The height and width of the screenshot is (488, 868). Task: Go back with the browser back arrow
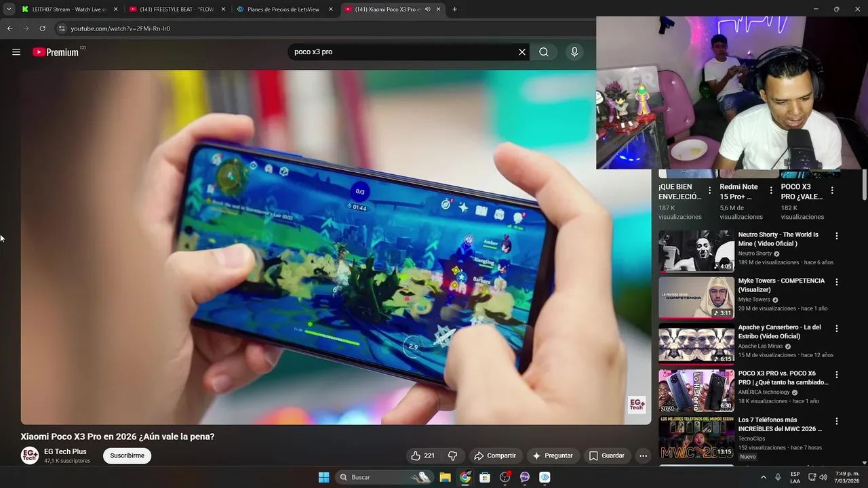pyautogui.click(x=9, y=28)
